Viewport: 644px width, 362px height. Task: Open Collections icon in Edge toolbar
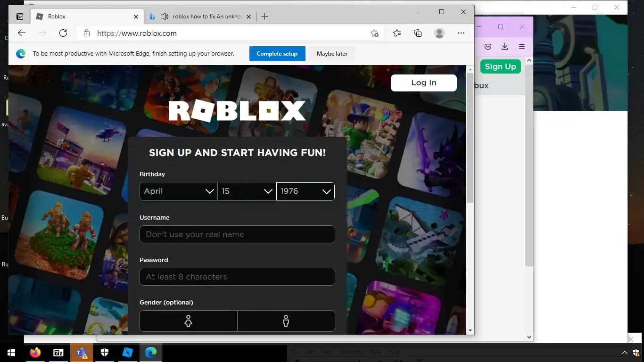point(418,33)
